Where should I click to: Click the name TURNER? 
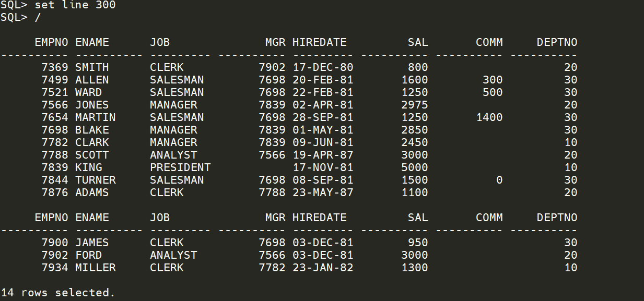(96, 180)
